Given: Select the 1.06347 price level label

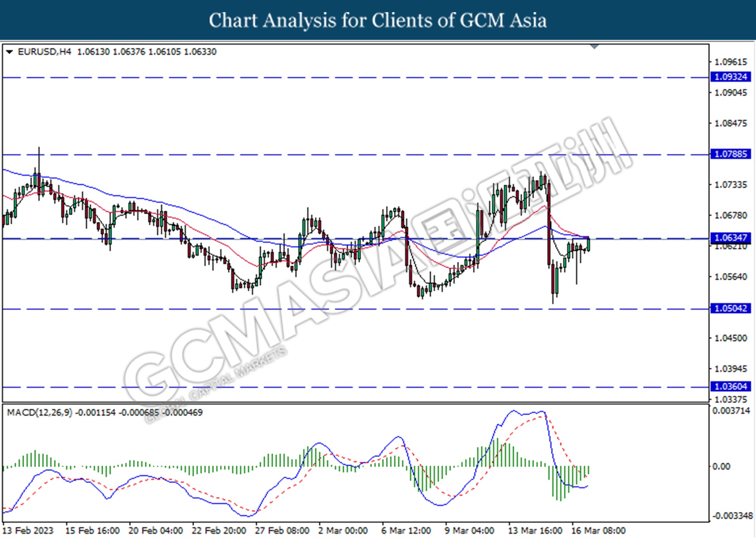Looking at the screenshot, I should [731, 237].
